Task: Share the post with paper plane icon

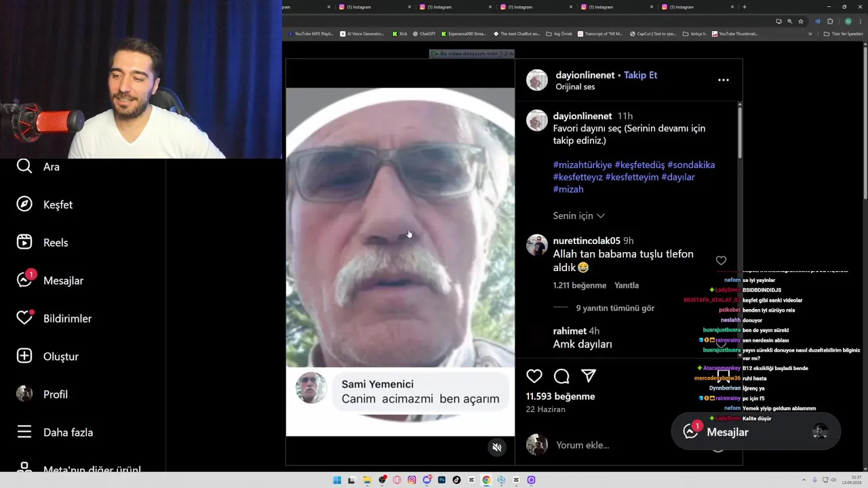Action: tap(589, 376)
